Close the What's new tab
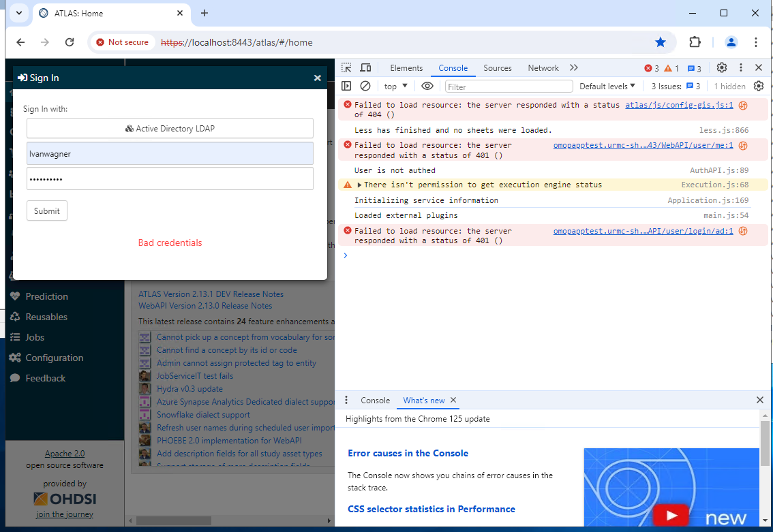This screenshot has width=773, height=532. pos(453,400)
